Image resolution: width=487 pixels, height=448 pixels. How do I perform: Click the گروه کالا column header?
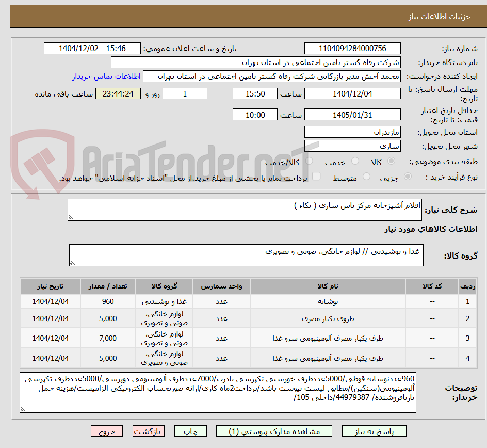click(164, 286)
